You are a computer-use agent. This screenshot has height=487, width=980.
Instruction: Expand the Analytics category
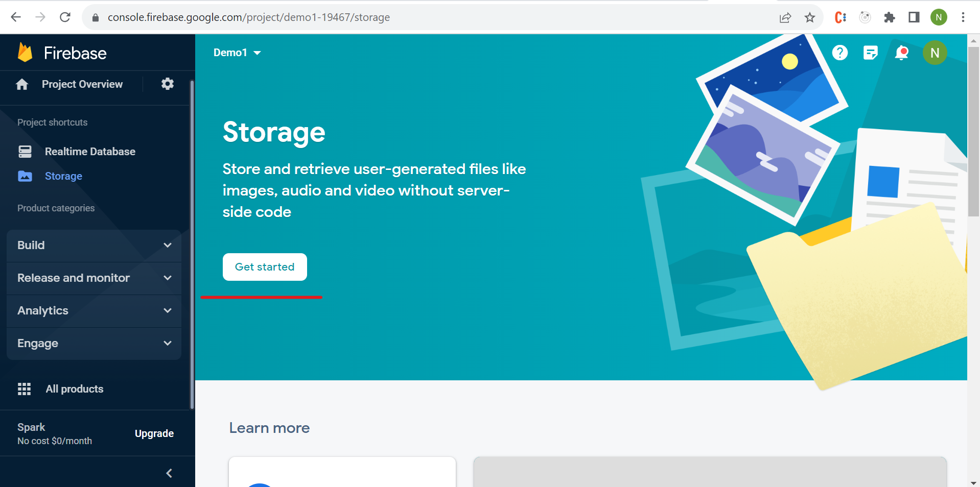(94, 311)
